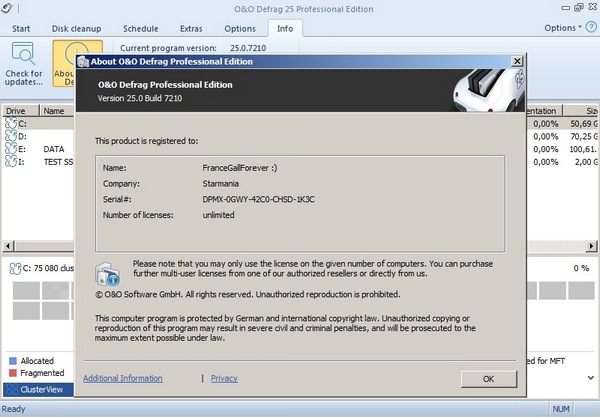Click the NUM status bar indicator
Viewport: 600px width, 418px height.
tap(561, 409)
